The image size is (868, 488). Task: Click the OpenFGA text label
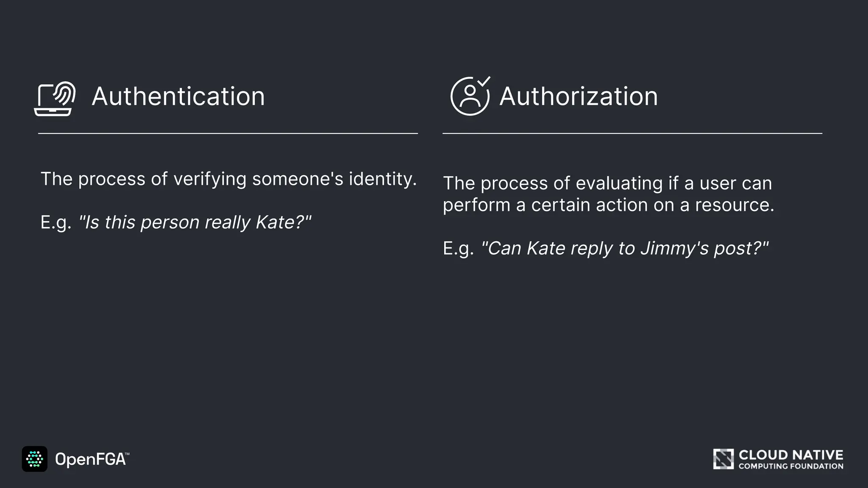pyautogui.click(x=90, y=459)
